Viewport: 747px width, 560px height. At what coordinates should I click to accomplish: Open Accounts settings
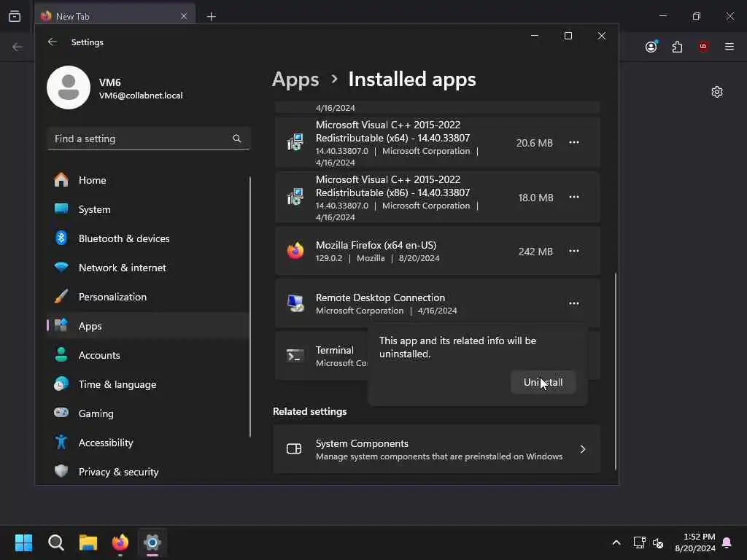(x=147, y=355)
